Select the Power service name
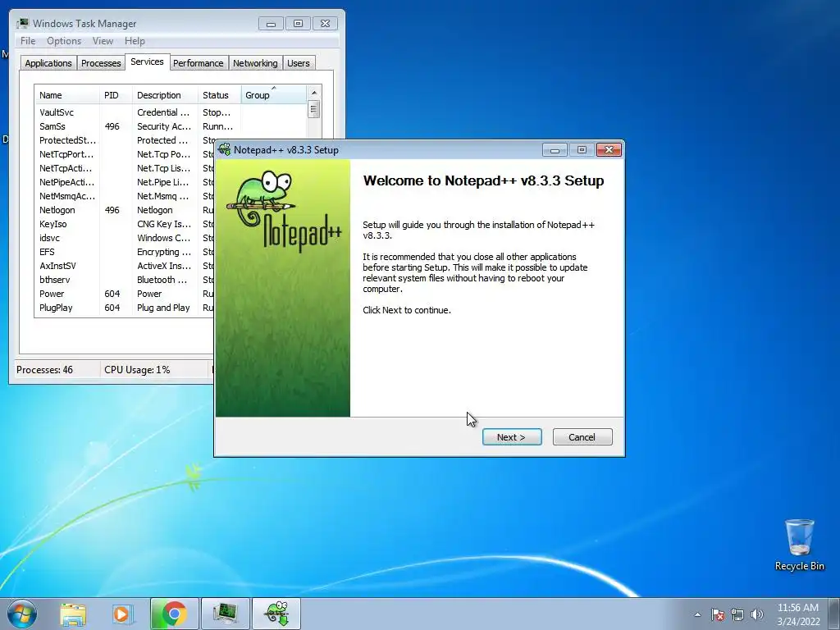The width and height of the screenshot is (840, 630). [x=52, y=294]
